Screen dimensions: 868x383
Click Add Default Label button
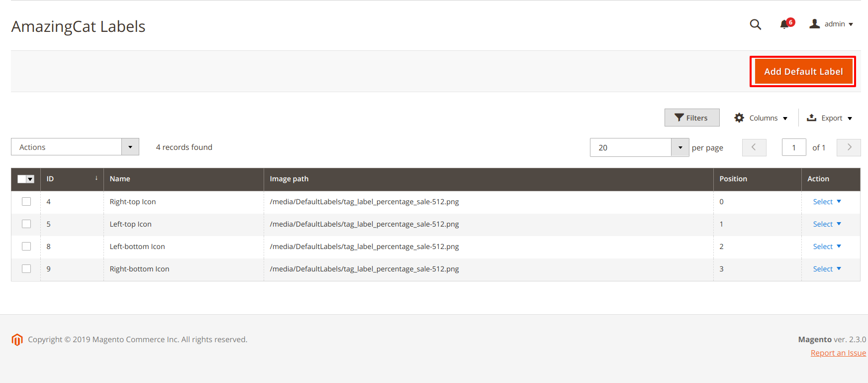point(803,72)
